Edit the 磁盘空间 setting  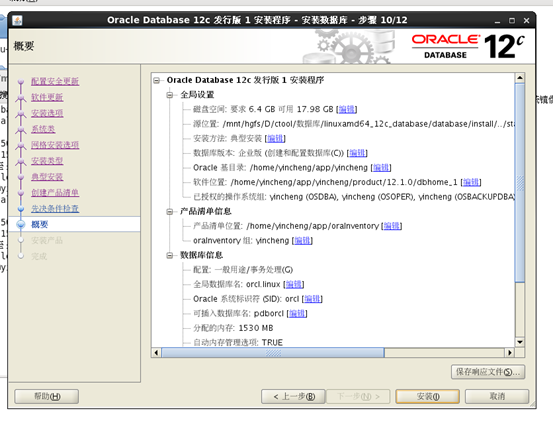tap(347, 109)
